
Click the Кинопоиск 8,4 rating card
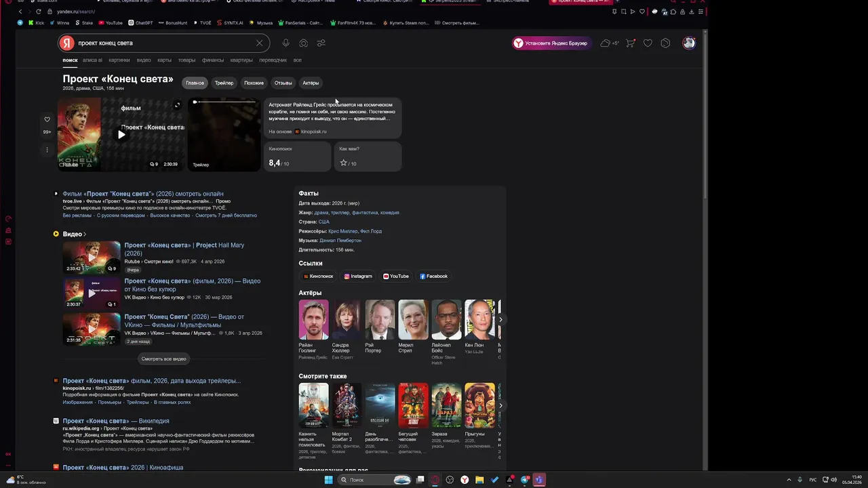click(x=297, y=157)
